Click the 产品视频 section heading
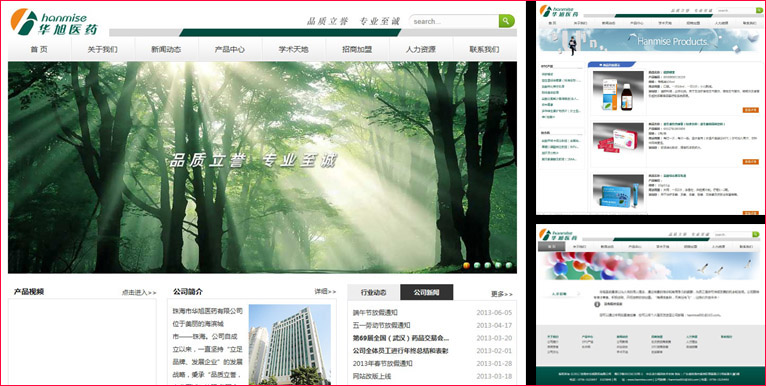This screenshot has height=386, width=766. (x=29, y=292)
